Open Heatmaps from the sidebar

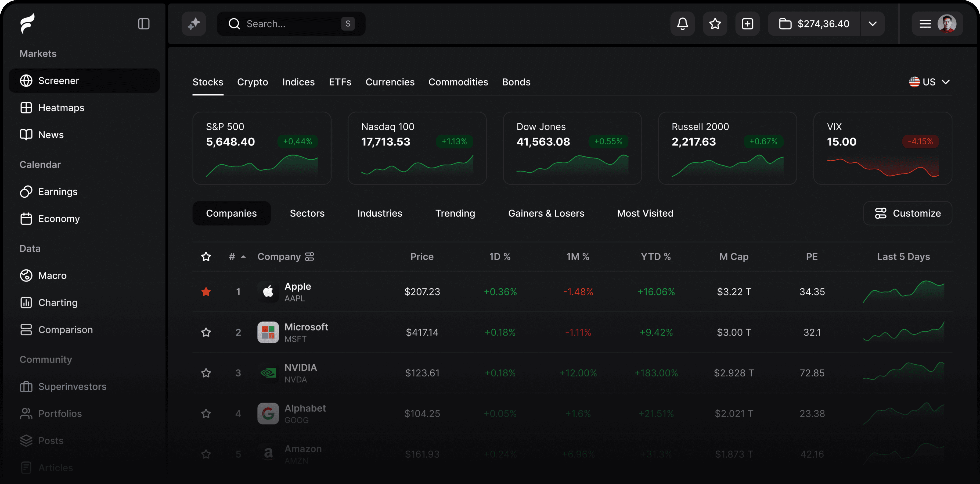pos(61,108)
